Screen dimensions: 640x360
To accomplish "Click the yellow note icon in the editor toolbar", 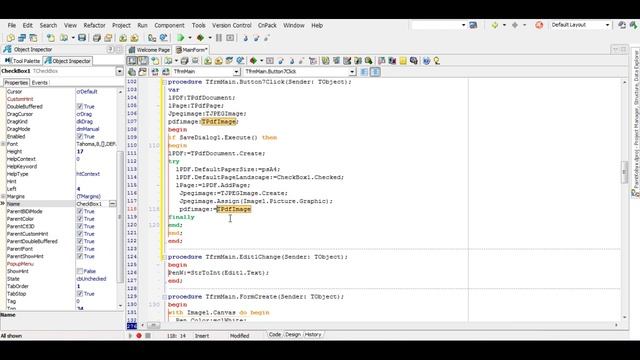I will tap(403, 61).
